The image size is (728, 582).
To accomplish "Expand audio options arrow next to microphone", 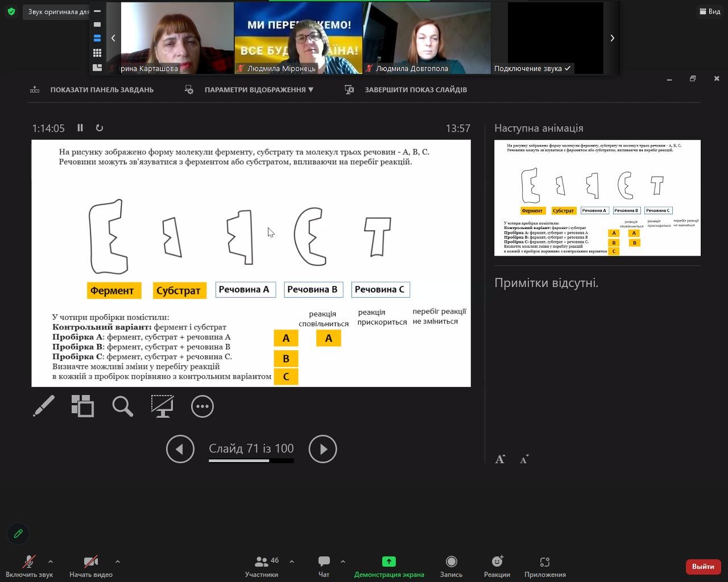I will (x=51, y=562).
